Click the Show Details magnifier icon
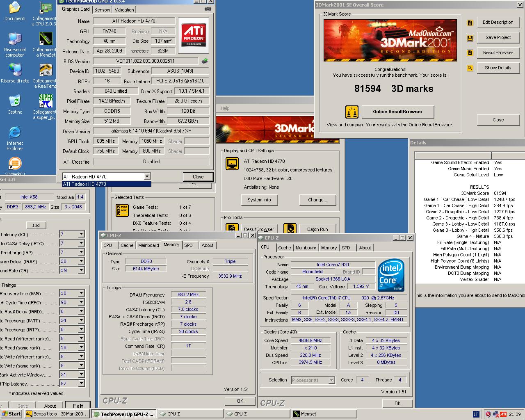The width and height of the screenshot is (525, 420). coord(470,68)
